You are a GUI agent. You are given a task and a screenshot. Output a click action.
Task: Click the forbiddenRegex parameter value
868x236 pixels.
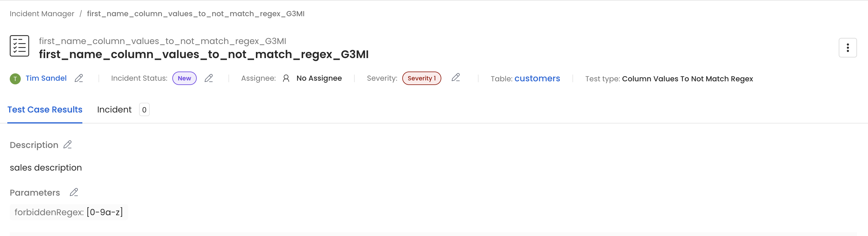pos(105,212)
